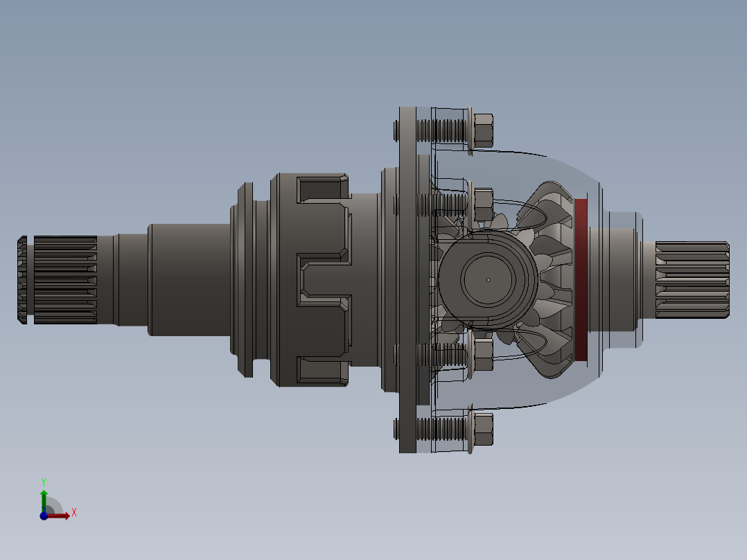Click the red X axis arrow of triad
The image size is (747, 560).
(59, 516)
